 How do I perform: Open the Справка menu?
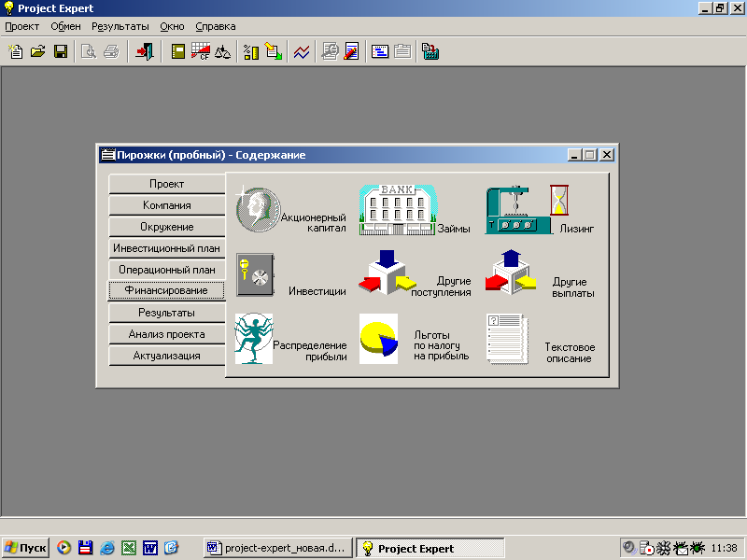216,27
